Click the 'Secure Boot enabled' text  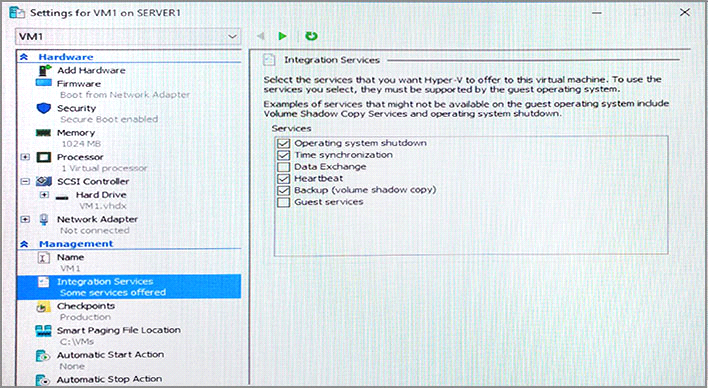click(109, 119)
